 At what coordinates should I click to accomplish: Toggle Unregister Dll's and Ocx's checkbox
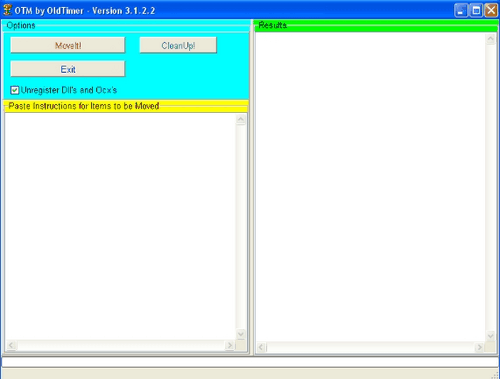point(14,90)
